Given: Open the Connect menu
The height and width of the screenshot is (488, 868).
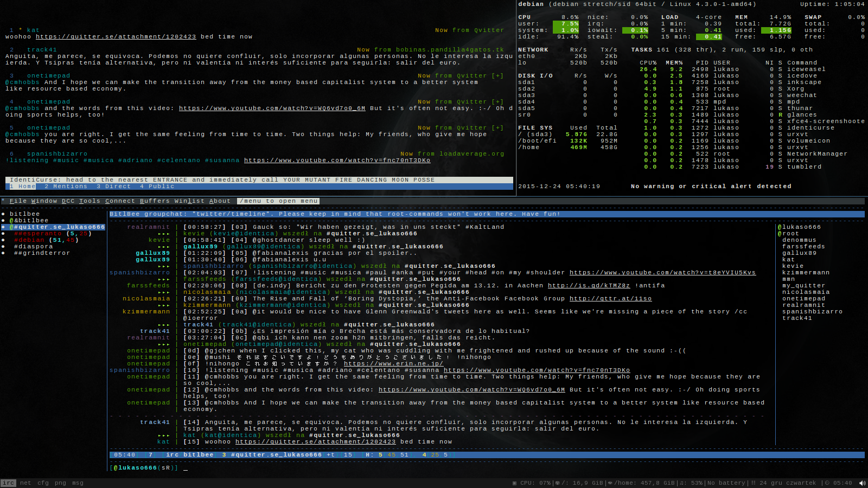Looking at the screenshot, I should (120, 201).
